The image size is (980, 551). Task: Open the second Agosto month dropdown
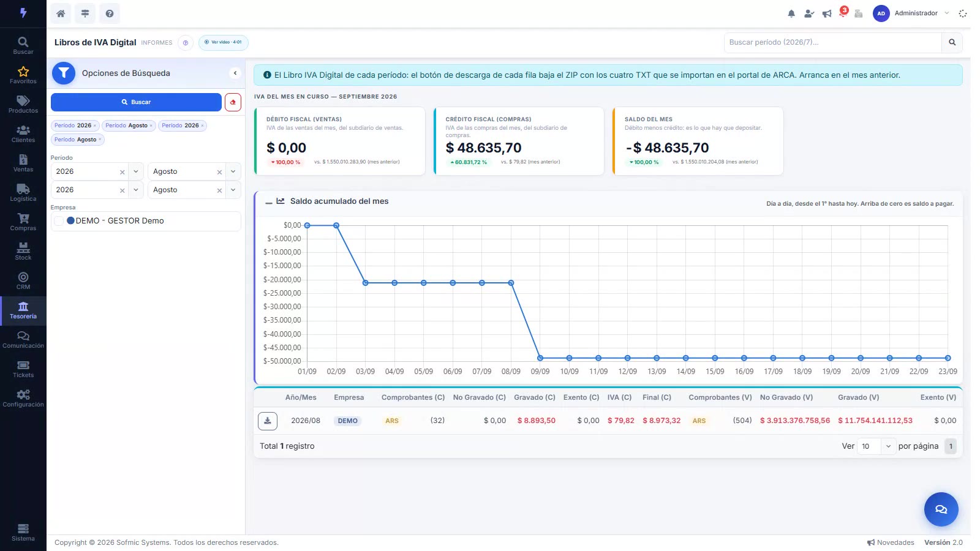233,190
